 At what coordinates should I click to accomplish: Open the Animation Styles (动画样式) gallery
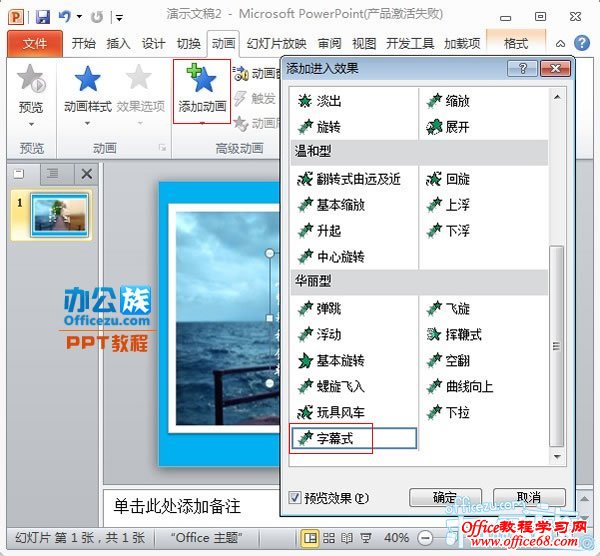coord(89,88)
